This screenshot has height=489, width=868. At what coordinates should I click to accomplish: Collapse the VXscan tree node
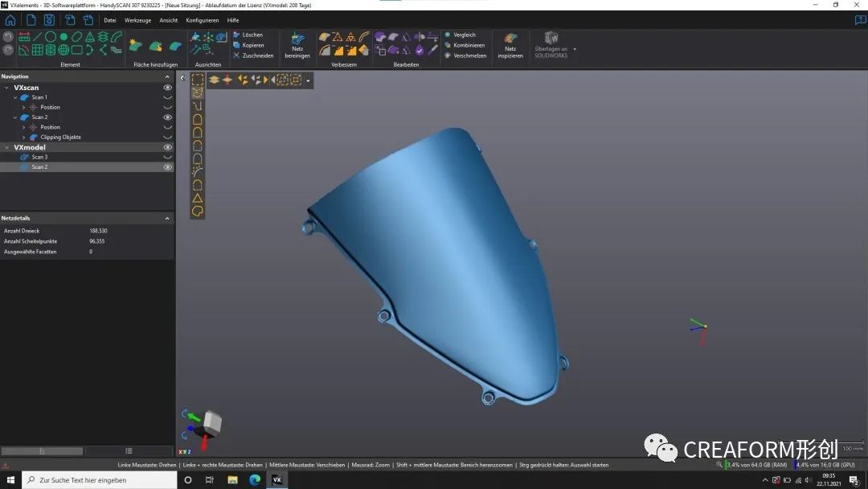6,88
